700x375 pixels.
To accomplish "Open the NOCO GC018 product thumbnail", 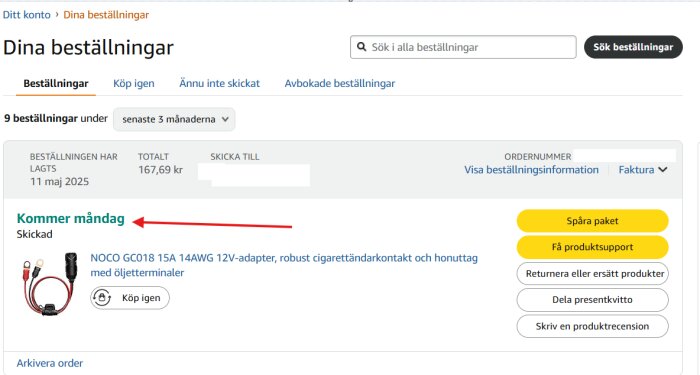I will pos(50,284).
